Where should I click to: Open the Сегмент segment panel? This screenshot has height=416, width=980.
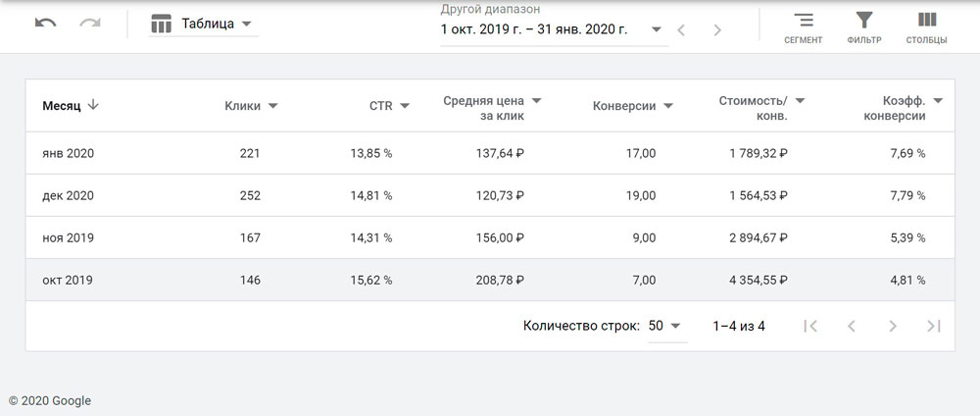804,27
